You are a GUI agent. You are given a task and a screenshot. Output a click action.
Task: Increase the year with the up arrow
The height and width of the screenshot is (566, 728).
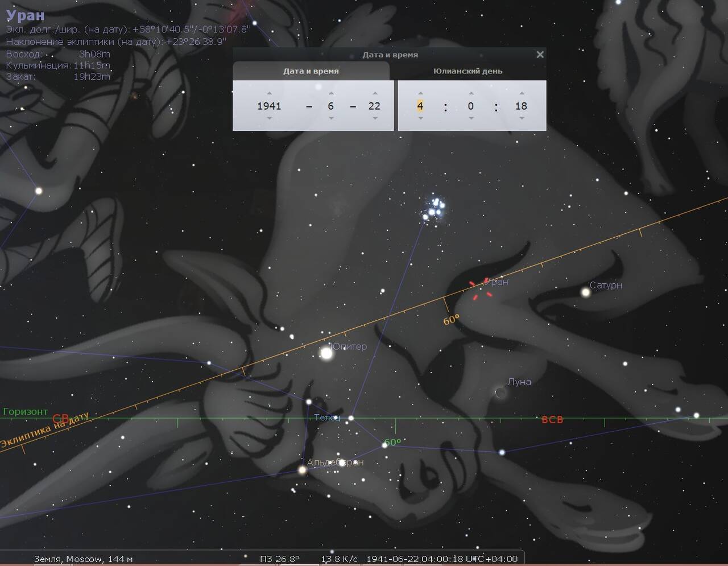click(x=270, y=93)
